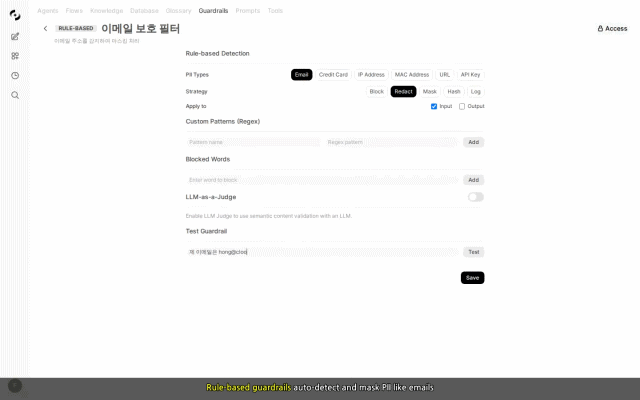Click Add next to Blocked Words
Image resolution: width=640 pixels, height=400 pixels.
click(x=473, y=180)
